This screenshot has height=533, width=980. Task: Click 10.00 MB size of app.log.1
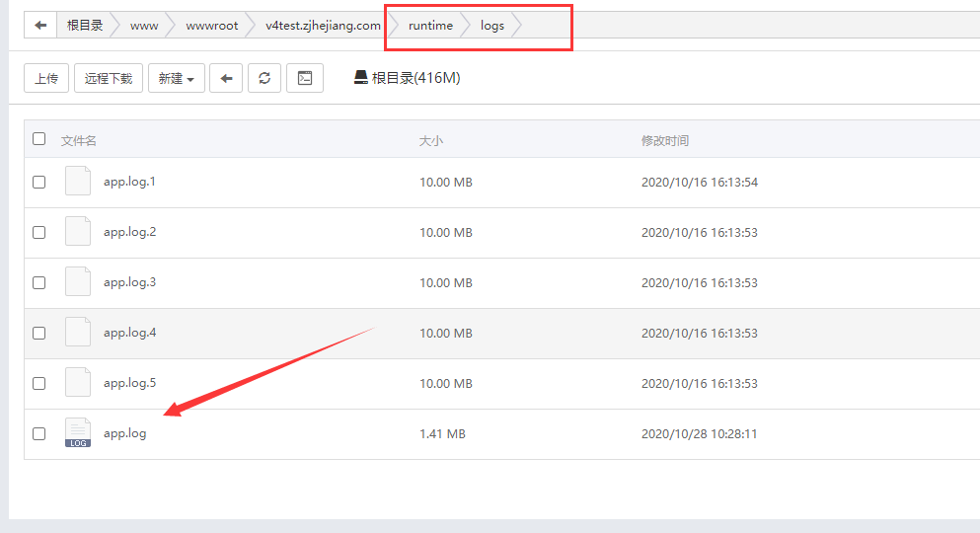click(x=446, y=183)
